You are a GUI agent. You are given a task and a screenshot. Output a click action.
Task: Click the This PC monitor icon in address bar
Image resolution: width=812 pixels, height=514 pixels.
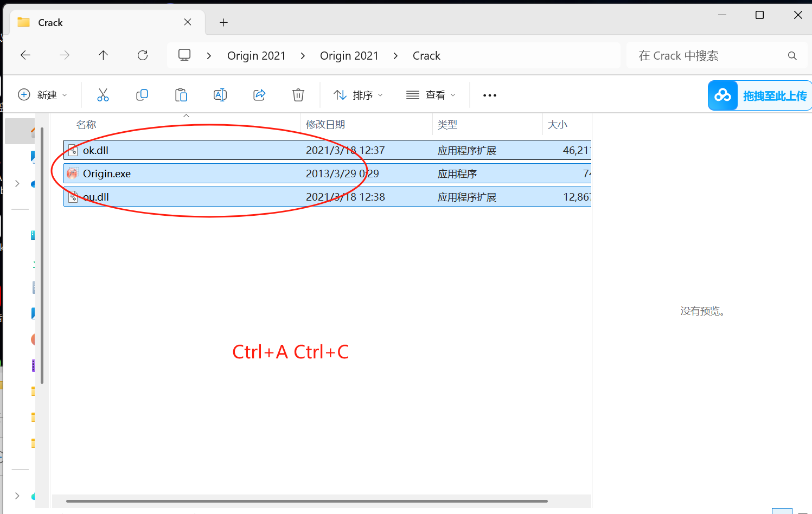pos(184,55)
